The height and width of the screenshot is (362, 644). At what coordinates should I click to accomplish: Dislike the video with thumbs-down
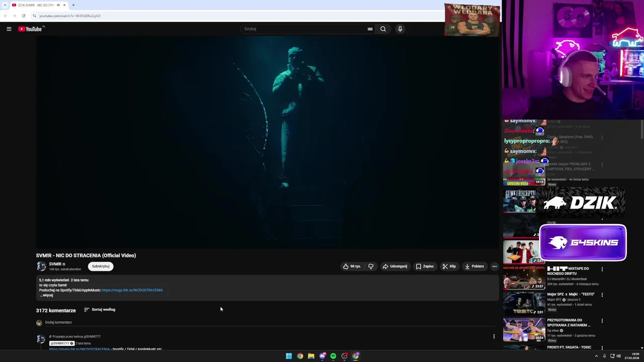pyautogui.click(x=371, y=266)
